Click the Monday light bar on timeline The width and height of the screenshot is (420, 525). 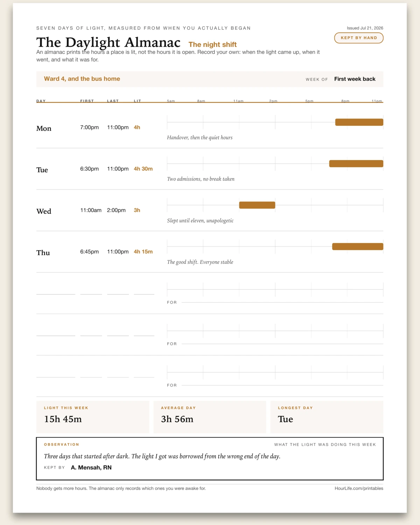[x=359, y=122]
